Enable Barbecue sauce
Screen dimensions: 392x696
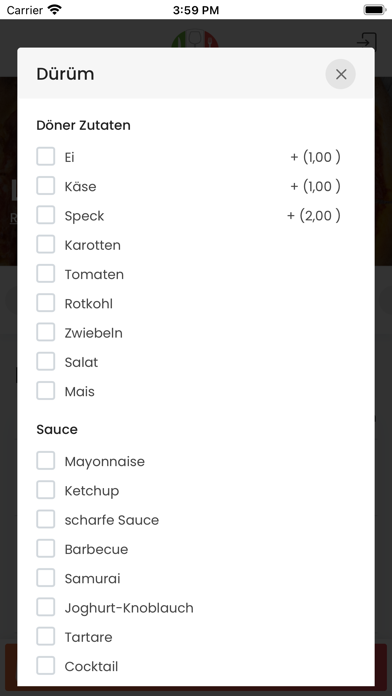pyautogui.click(x=45, y=549)
